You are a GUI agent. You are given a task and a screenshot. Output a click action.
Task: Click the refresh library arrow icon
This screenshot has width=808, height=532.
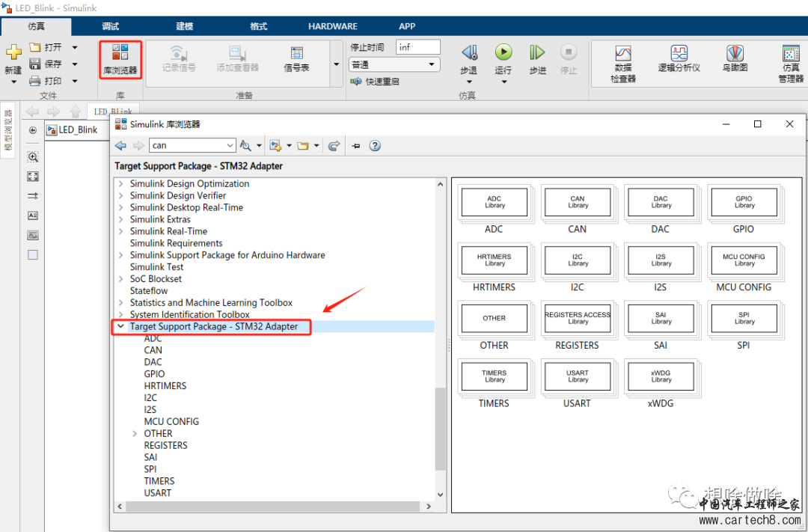coord(334,146)
